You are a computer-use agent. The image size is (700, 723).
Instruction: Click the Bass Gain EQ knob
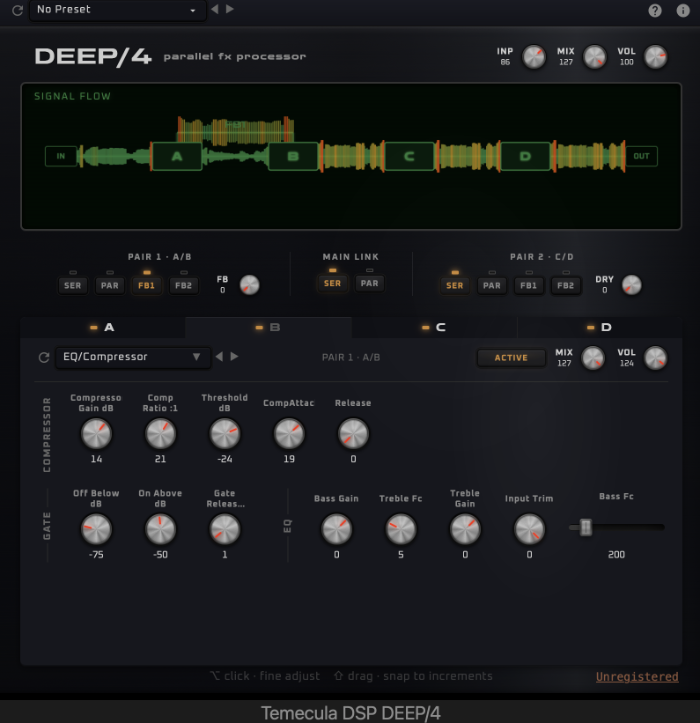(x=337, y=529)
